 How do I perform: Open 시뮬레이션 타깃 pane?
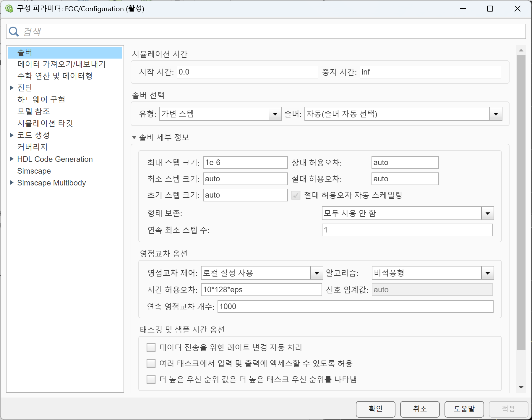point(45,123)
